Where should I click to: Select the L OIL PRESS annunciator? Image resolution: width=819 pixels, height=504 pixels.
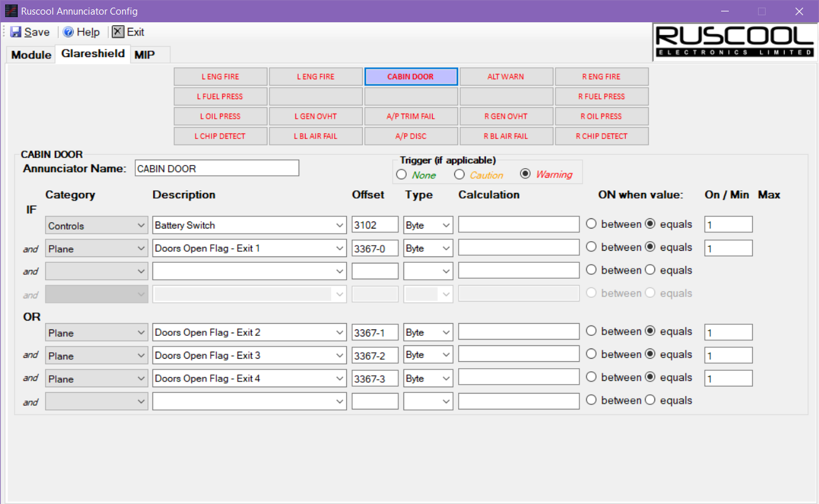[220, 116]
